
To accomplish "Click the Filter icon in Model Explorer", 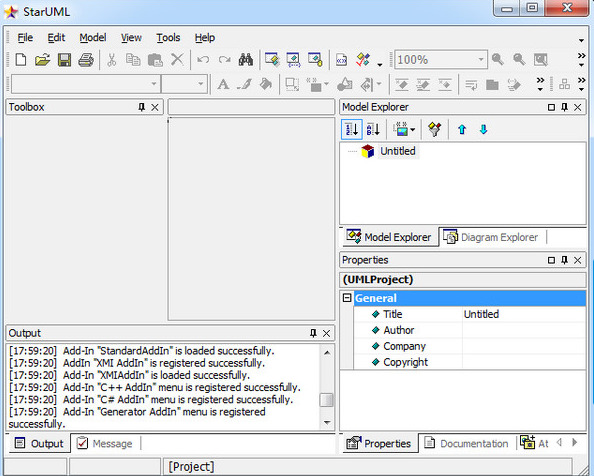I will (435, 130).
